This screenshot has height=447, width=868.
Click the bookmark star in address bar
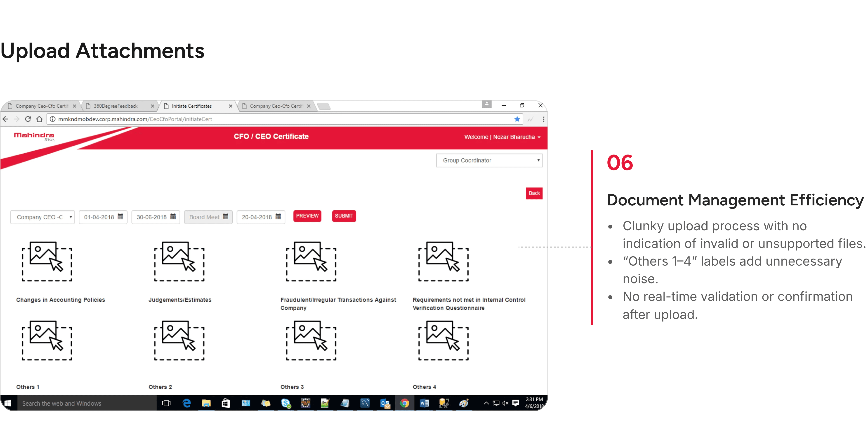517,119
